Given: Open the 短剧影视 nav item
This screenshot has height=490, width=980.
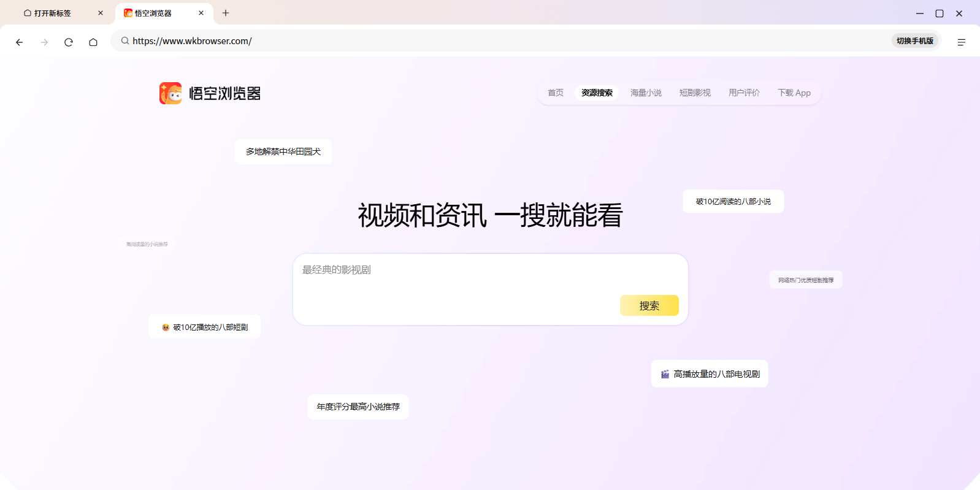Looking at the screenshot, I should click(x=695, y=93).
